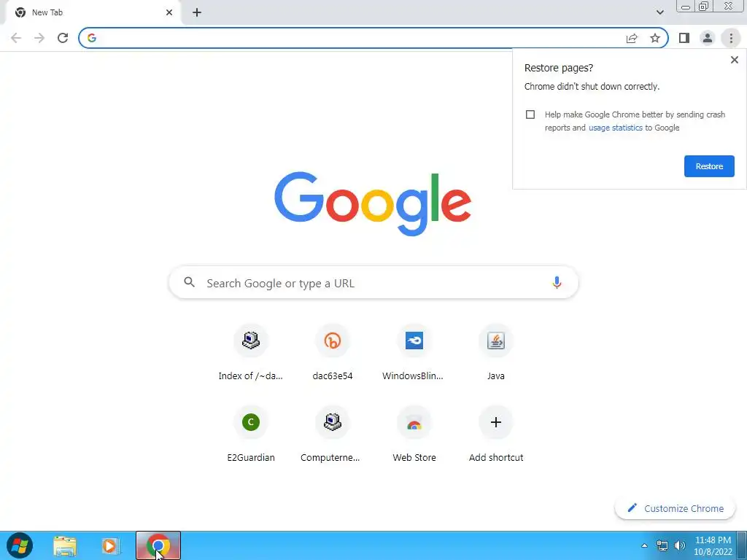Click the Customize Chrome button
This screenshot has height=560, width=747.
coord(676,508)
